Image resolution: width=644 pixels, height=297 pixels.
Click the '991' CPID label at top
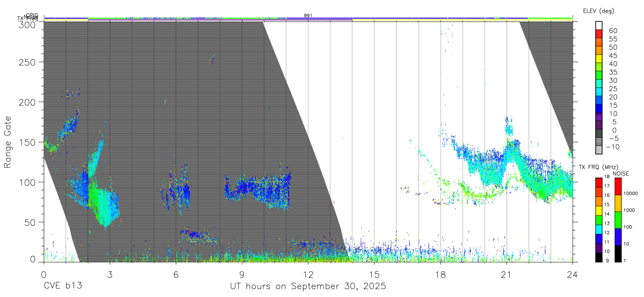308,16
